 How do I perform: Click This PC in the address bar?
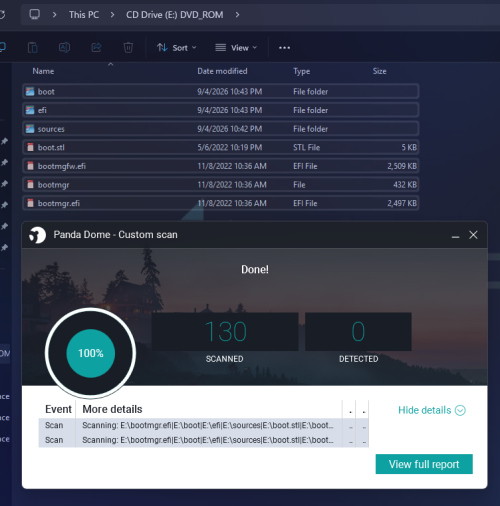click(84, 15)
